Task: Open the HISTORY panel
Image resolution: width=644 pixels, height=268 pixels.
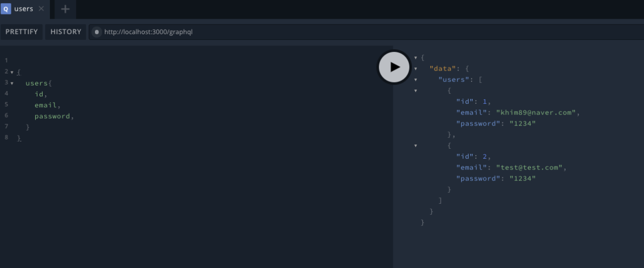Action: tap(66, 32)
